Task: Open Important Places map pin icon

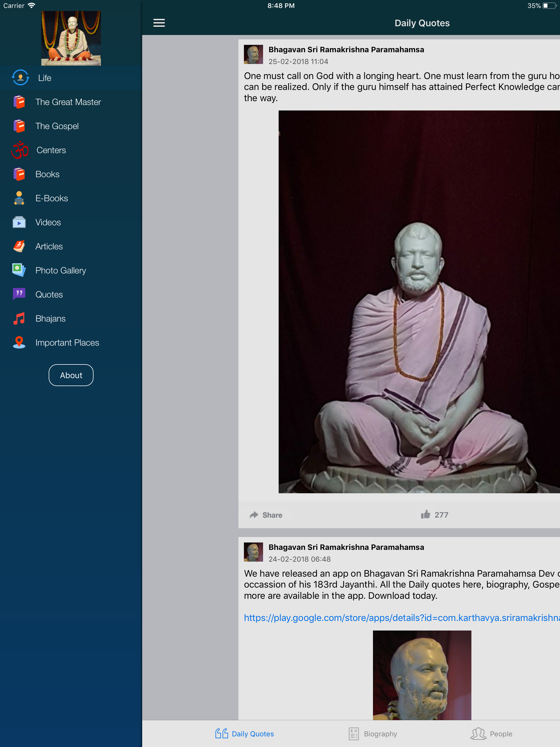Action: 19,342
